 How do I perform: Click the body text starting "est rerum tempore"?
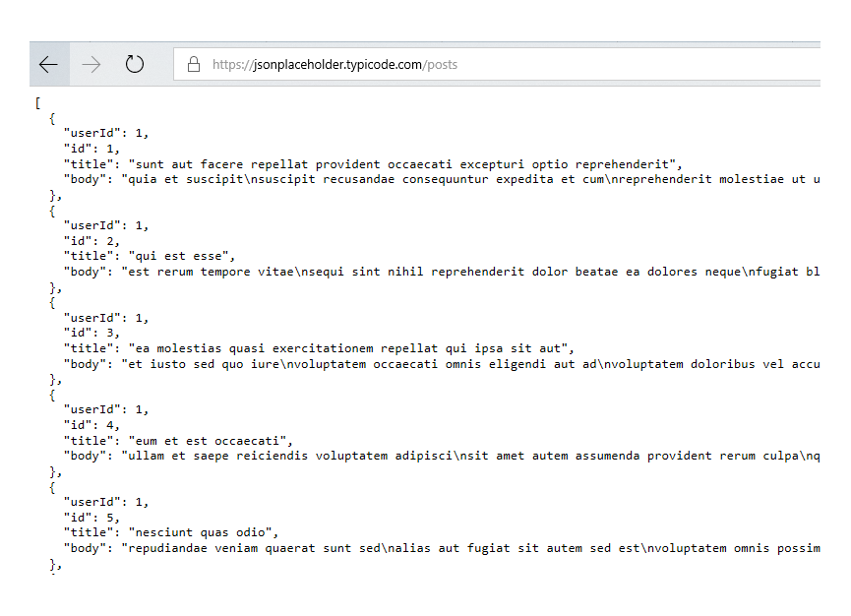tap(462, 272)
